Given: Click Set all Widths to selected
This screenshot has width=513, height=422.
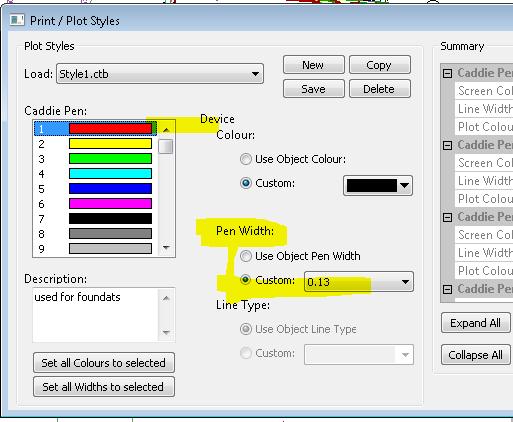Looking at the screenshot, I should tap(104, 387).
